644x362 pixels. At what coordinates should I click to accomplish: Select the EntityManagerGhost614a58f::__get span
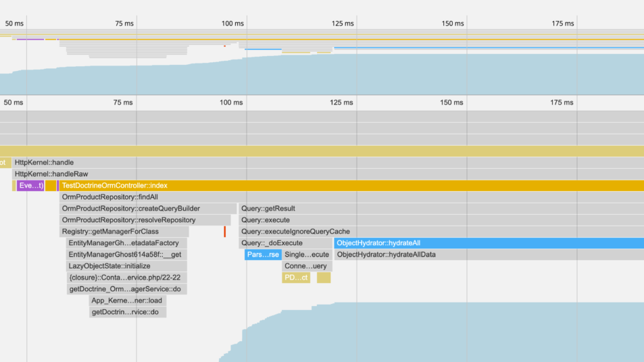[x=124, y=255]
